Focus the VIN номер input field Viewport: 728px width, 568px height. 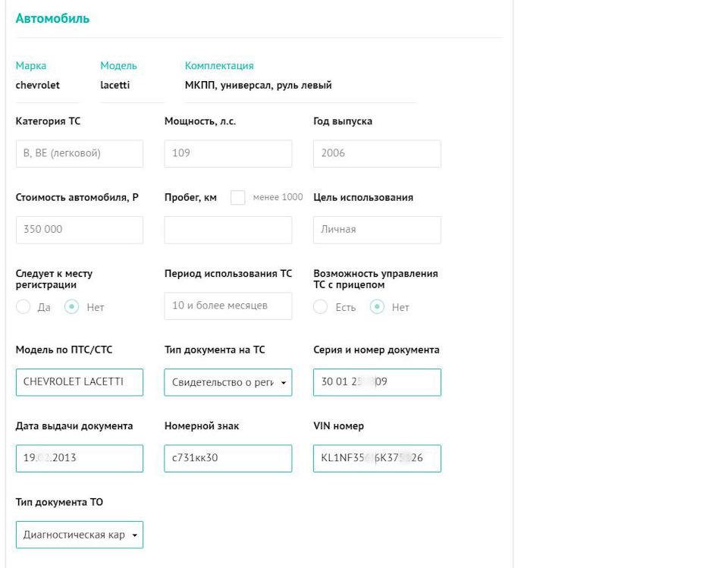pos(377,458)
